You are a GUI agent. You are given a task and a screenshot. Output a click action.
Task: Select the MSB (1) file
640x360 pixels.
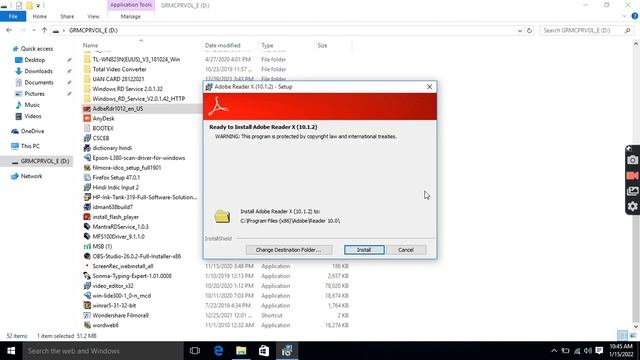pos(98,247)
